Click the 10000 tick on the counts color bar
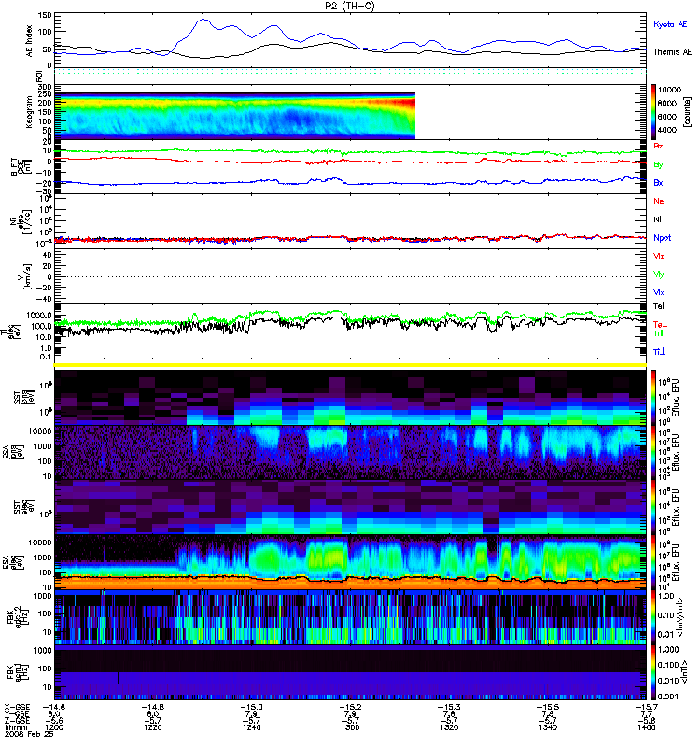The width and height of the screenshot is (700, 747). (x=669, y=90)
